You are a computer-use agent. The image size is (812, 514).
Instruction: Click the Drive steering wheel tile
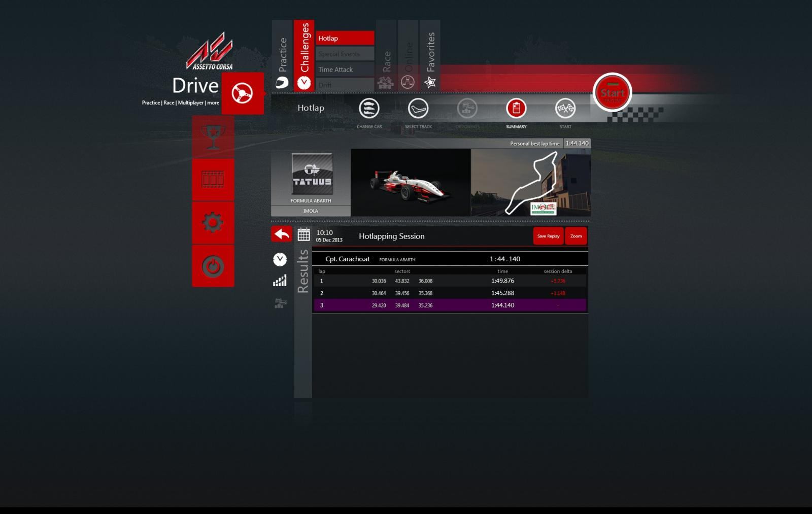(x=243, y=93)
